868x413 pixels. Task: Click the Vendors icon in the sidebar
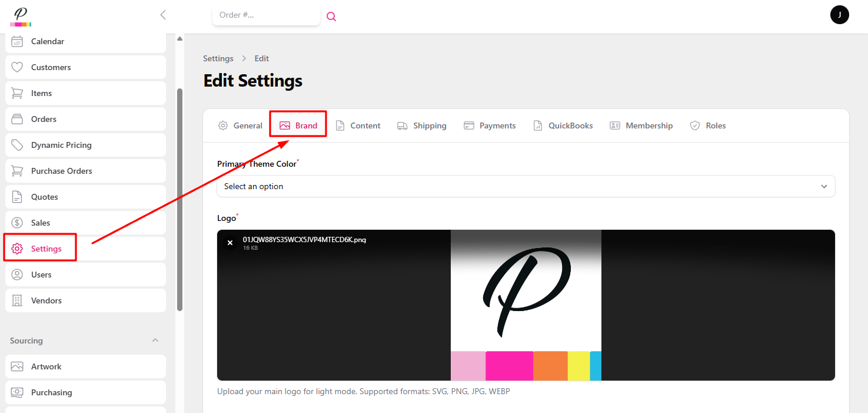pos(18,300)
